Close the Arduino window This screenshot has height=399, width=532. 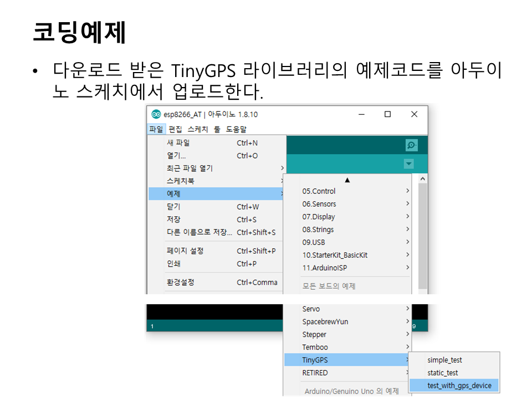[x=415, y=114]
